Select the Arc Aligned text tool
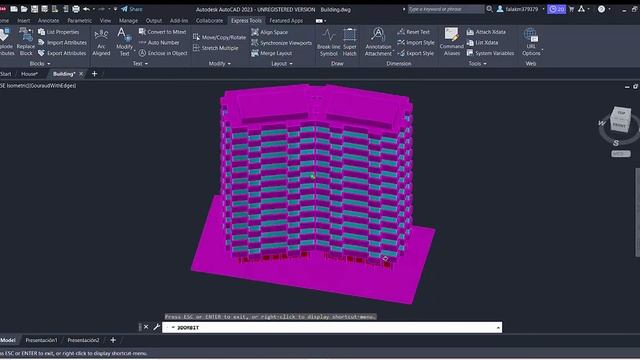Viewport: 640px width, 360px height. (x=101, y=42)
